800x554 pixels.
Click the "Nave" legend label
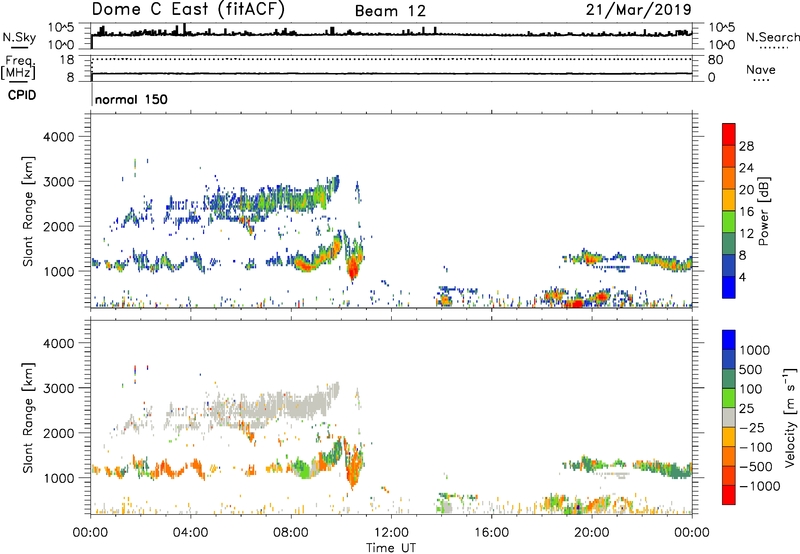(761, 69)
